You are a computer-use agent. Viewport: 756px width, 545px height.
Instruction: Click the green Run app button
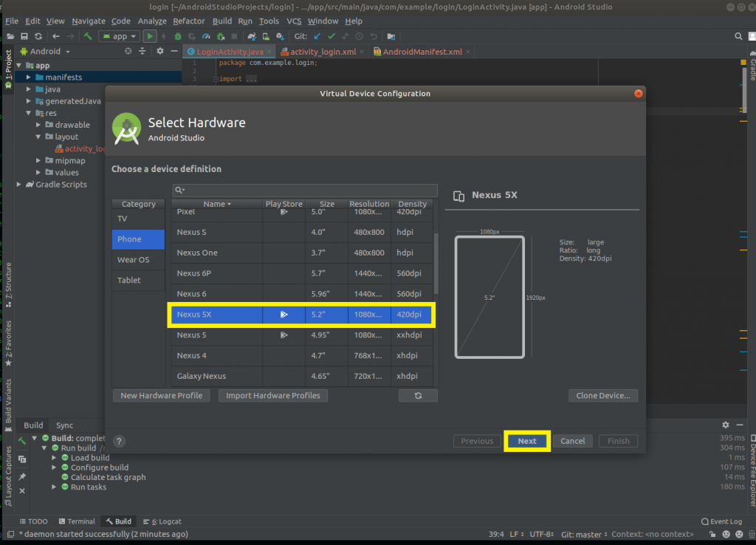click(x=150, y=36)
